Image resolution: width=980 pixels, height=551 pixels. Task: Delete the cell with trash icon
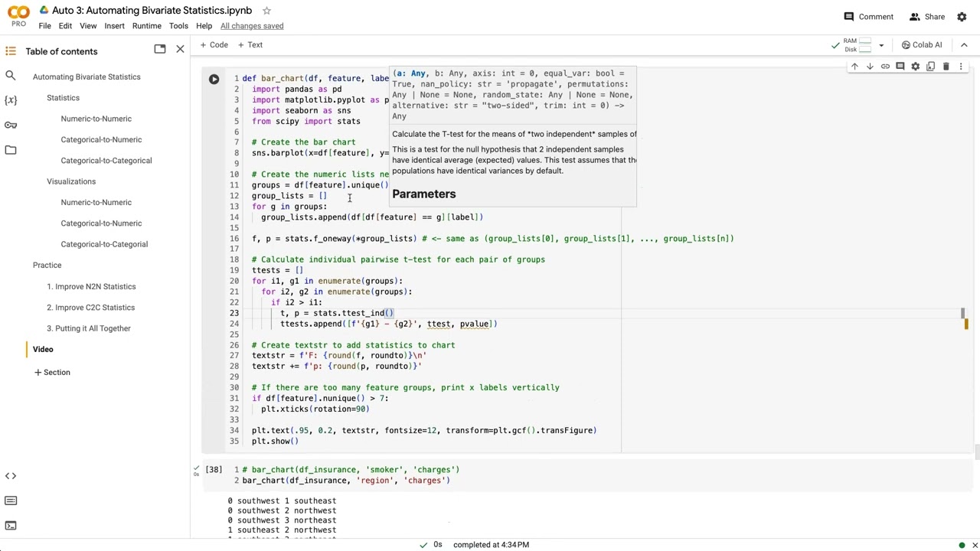click(946, 67)
